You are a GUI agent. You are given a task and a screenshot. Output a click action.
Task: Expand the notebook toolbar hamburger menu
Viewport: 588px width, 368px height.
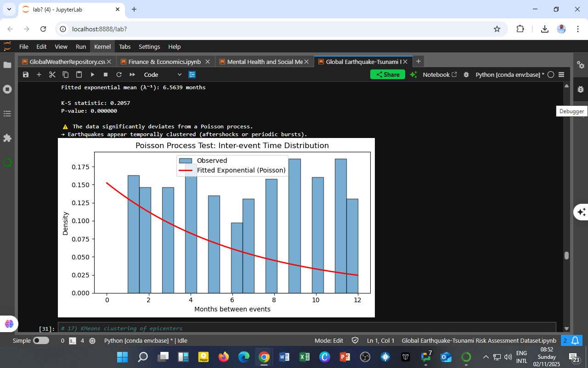(561, 75)
